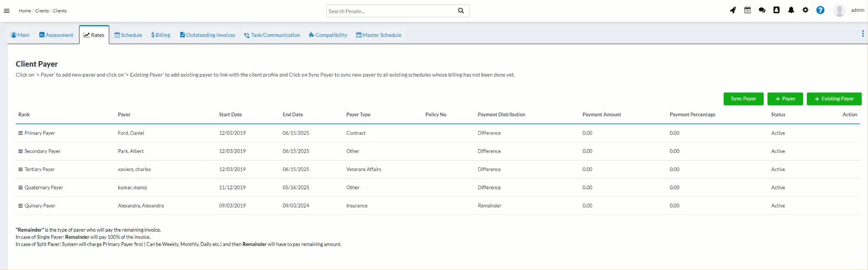
Task: Click the search magnifier icon
Action: click(461, 11)
